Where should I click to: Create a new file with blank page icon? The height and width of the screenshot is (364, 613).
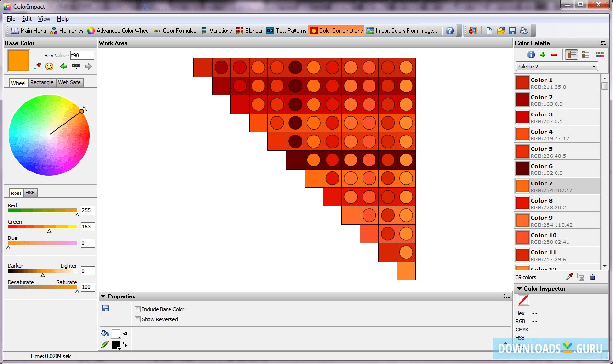pyautogui.click(x=489, y=31)
